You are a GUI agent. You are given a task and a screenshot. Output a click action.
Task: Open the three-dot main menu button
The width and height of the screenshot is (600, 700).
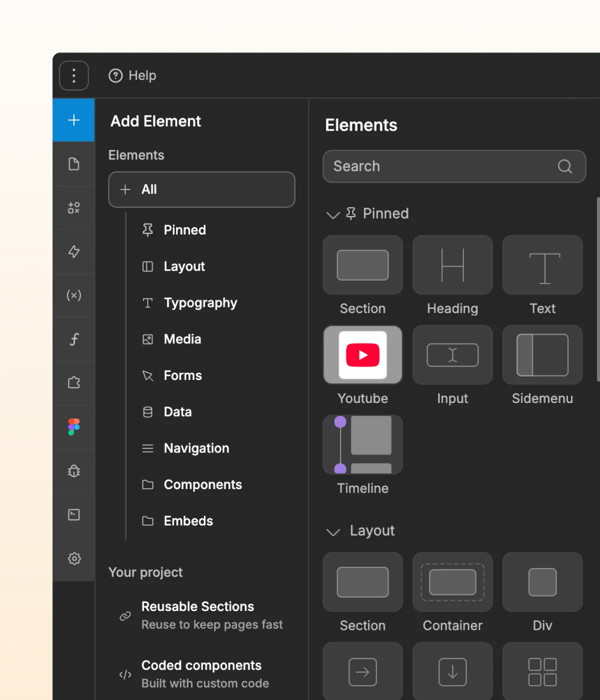74,75
